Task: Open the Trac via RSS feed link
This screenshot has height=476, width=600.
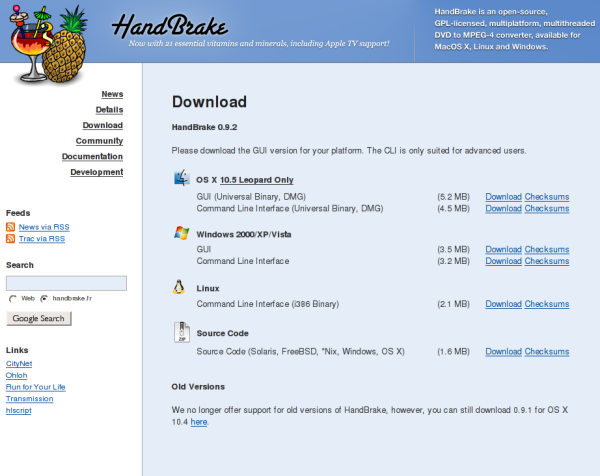Action: coord(42,239)
